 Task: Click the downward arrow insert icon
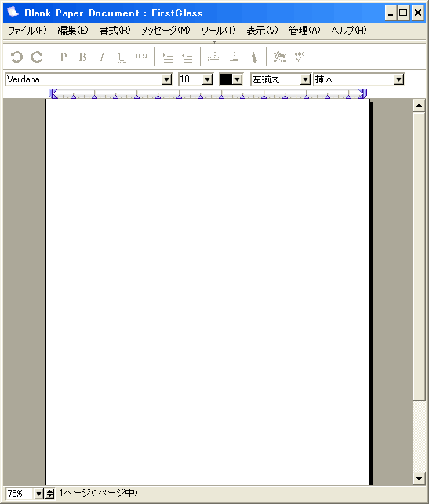[x=254, y=57]
